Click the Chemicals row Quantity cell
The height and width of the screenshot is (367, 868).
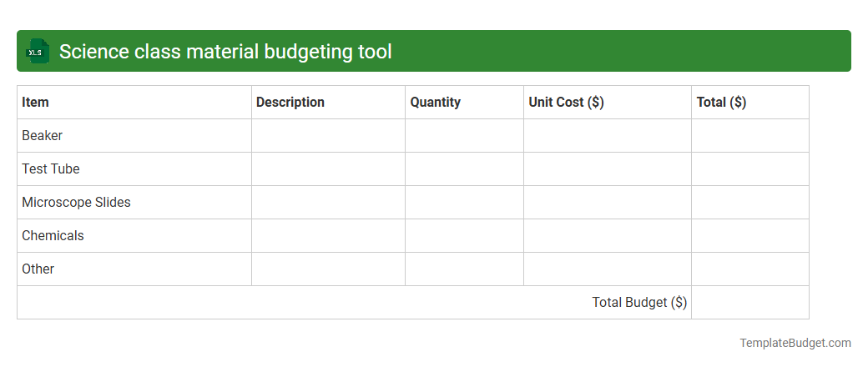tap(464, 236)
